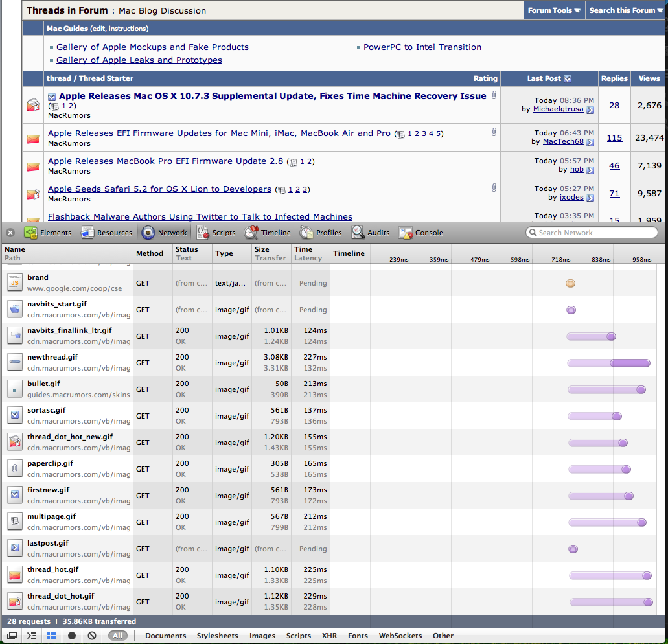Select the lastpost.gif resource icon

pyautogui.click(x=15, y=548)
